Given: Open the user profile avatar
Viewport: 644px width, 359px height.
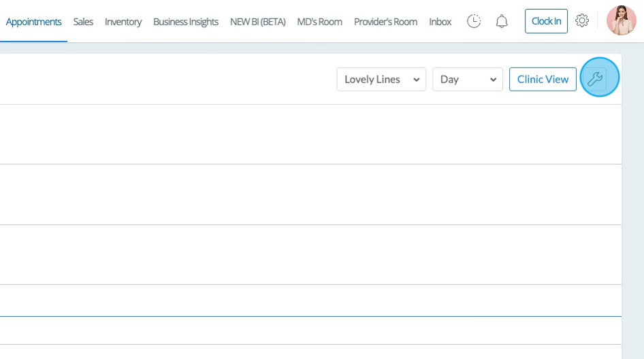Looking at the screenshot, I should point(621,20).
